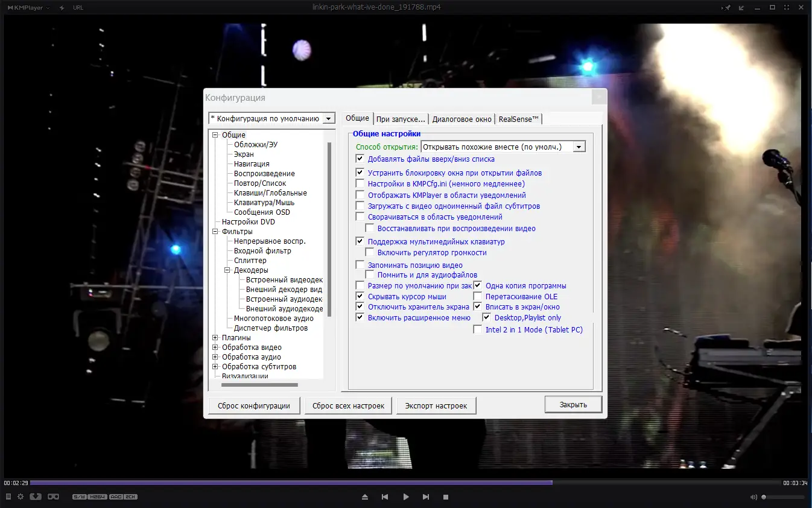812x508 pixels.
Task: Toggle 'Поддержка мультимедийных клавиатур' checkbox
Action: pos(360,241)
